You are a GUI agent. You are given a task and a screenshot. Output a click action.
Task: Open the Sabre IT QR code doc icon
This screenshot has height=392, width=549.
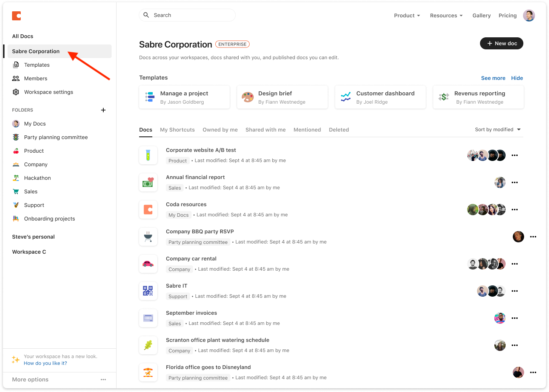click(148, 291)
